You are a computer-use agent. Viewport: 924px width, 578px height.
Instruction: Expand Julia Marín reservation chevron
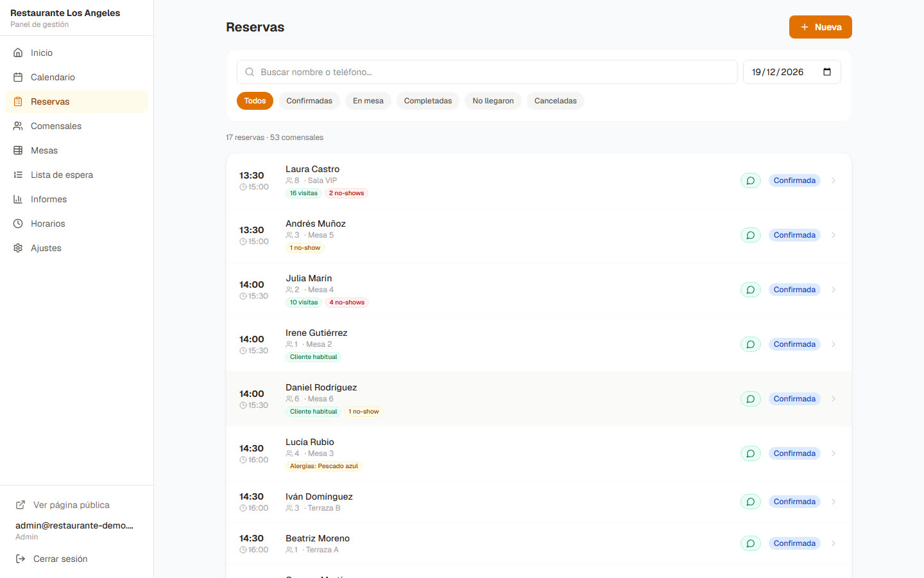click(834, 290)
